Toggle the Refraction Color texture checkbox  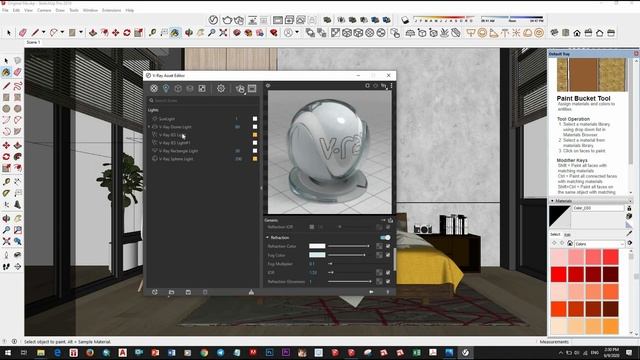(388, 246)
